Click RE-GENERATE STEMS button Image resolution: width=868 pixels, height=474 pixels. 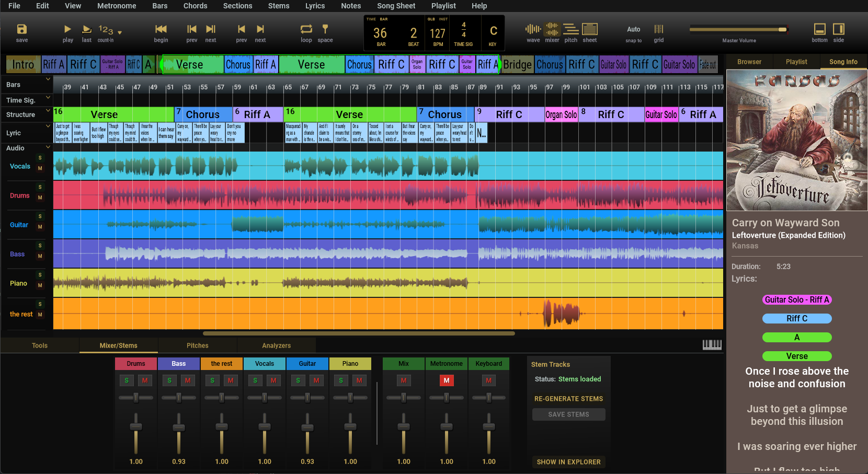click(x=568, y=399)
